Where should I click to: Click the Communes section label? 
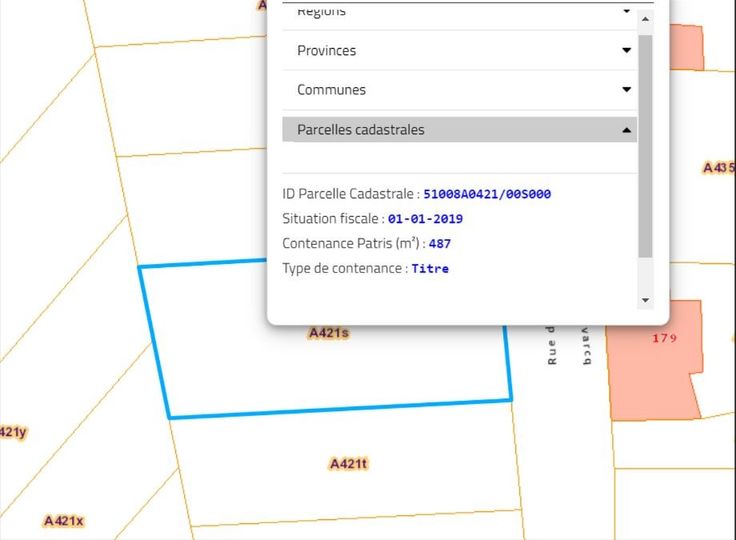coord(331,89)
